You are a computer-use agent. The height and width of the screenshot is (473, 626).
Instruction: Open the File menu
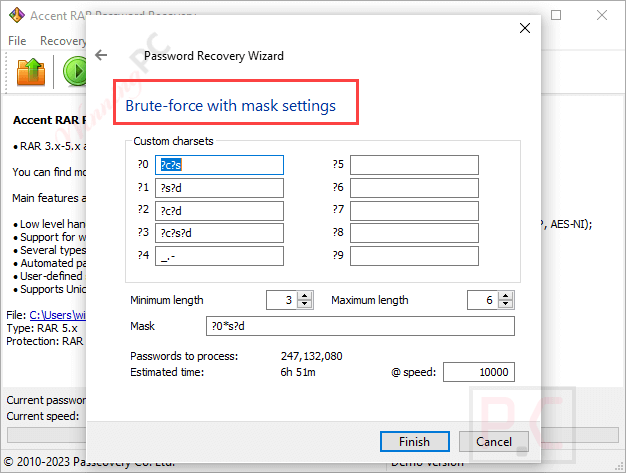click(x=17, y=41)
